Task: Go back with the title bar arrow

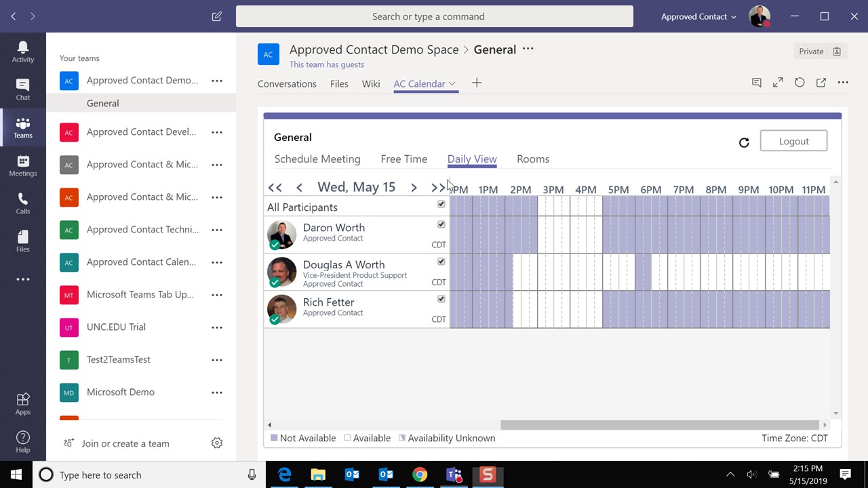Action: tap(14, 16)
